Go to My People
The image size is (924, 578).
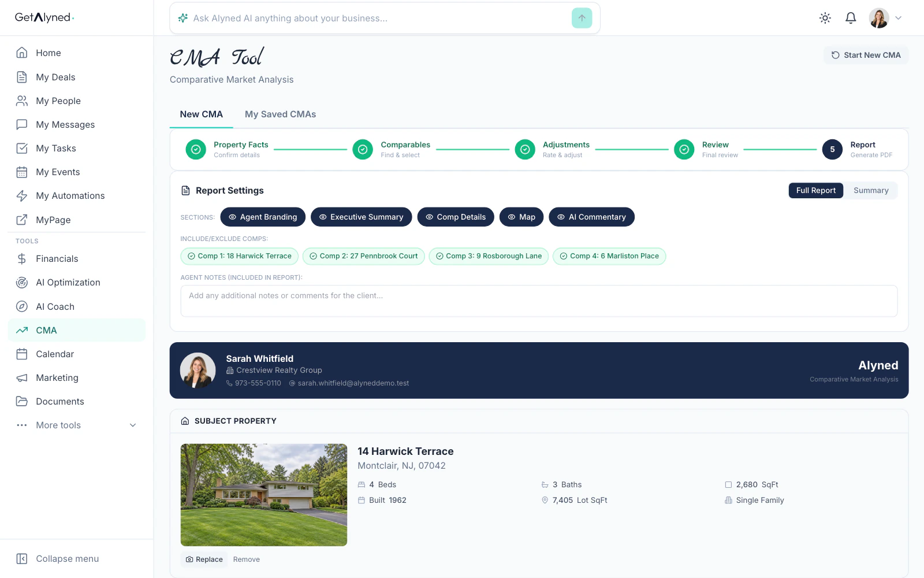pos(77,101)
